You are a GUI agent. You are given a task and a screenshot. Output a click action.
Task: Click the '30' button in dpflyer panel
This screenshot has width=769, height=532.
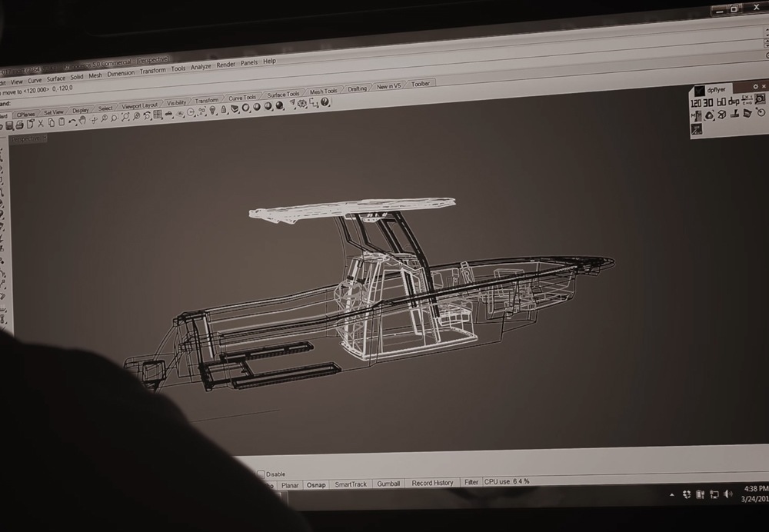(707, 102)
